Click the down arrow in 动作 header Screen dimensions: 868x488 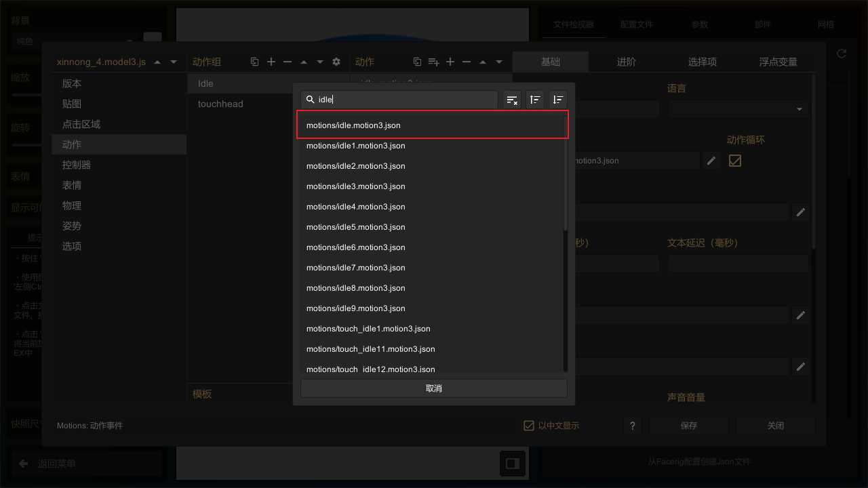499,62
